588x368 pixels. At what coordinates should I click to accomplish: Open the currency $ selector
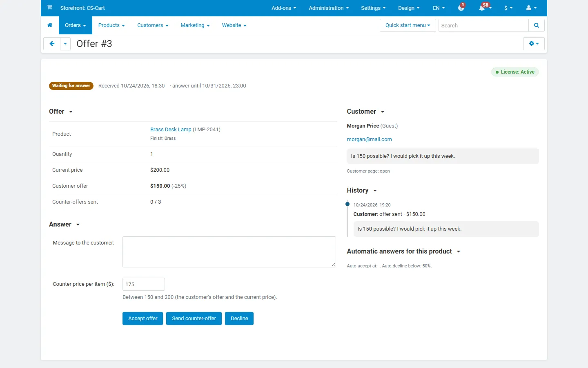[508, 8]
